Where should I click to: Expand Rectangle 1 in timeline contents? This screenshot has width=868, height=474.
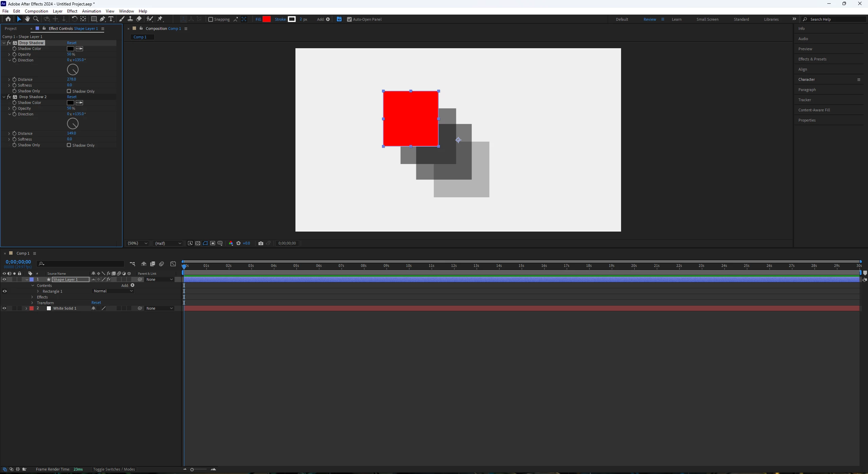click(38, 291)
